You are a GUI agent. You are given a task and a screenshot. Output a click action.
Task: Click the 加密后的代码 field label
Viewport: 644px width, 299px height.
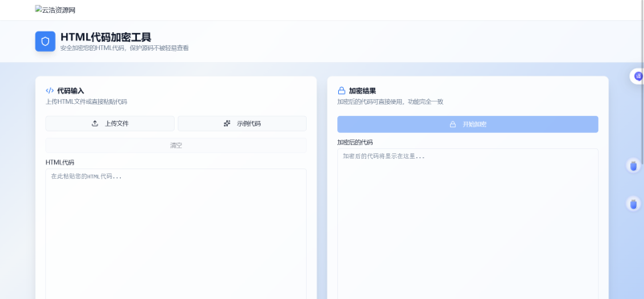[355, 143]
